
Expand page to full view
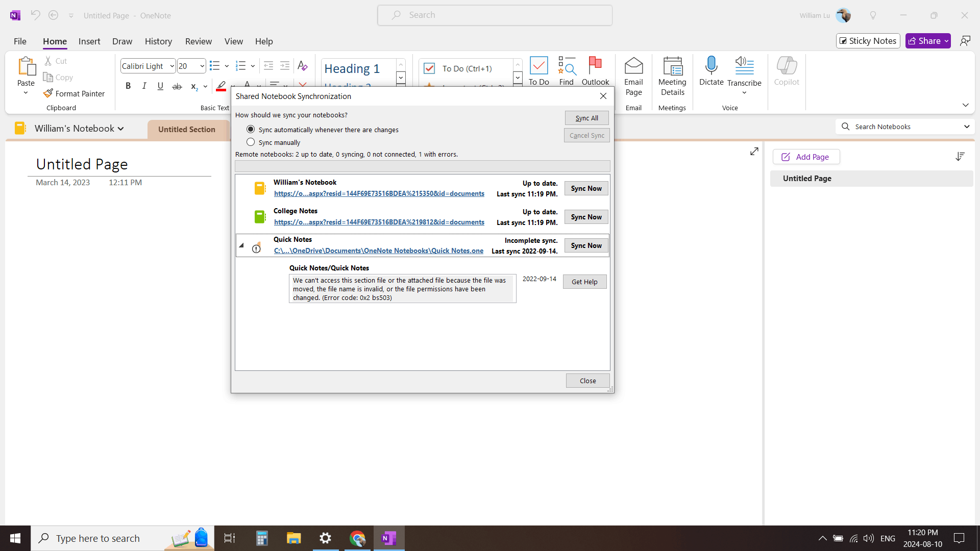click(754, 152)
